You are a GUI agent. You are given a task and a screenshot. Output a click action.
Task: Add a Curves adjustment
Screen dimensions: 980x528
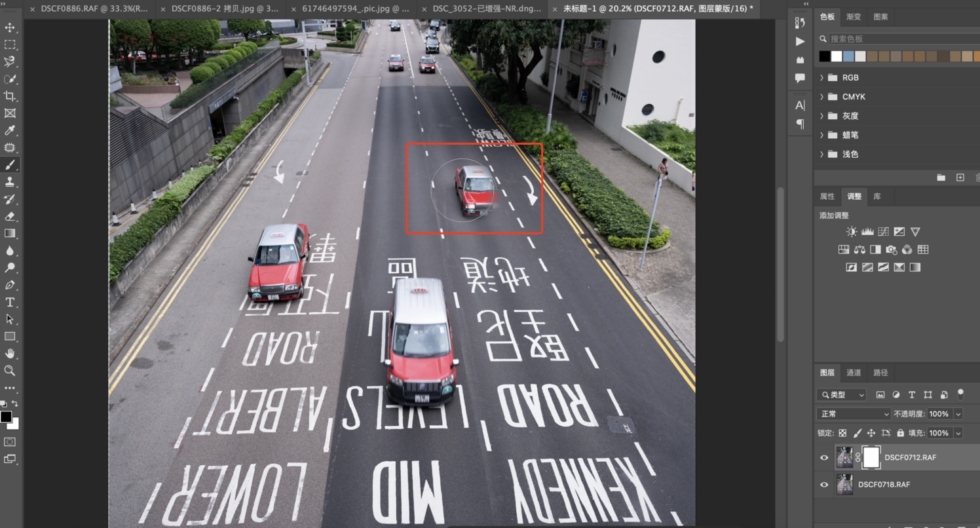(x=884, y=231)
